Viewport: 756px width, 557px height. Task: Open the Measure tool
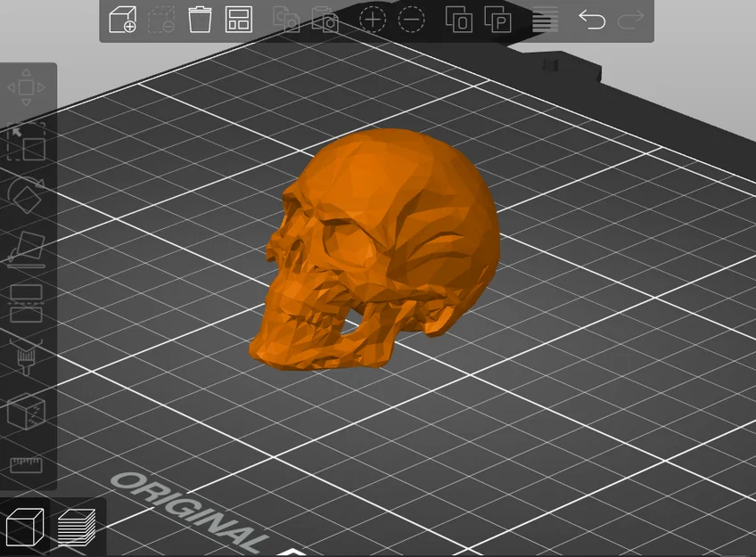click(27, 463)
